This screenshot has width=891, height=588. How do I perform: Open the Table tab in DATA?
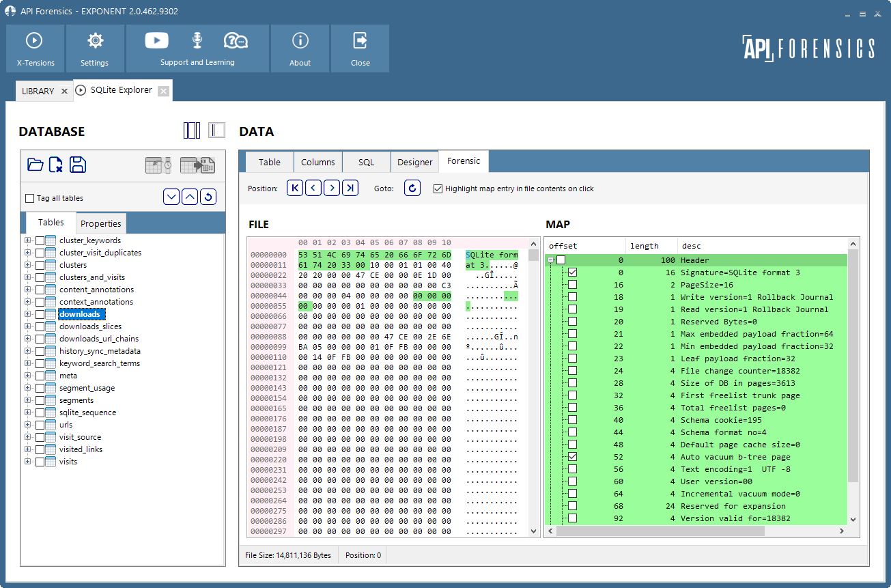pyautogui.click(x=269, y=162)
